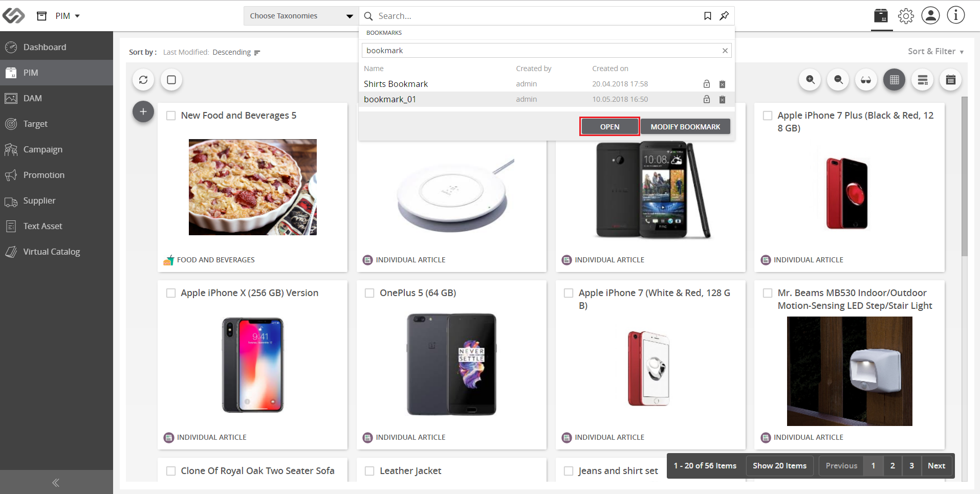Expand Sort & Filter panel
Image resolution: width=980 pixels, height=494 pixels.
[935, 51]
